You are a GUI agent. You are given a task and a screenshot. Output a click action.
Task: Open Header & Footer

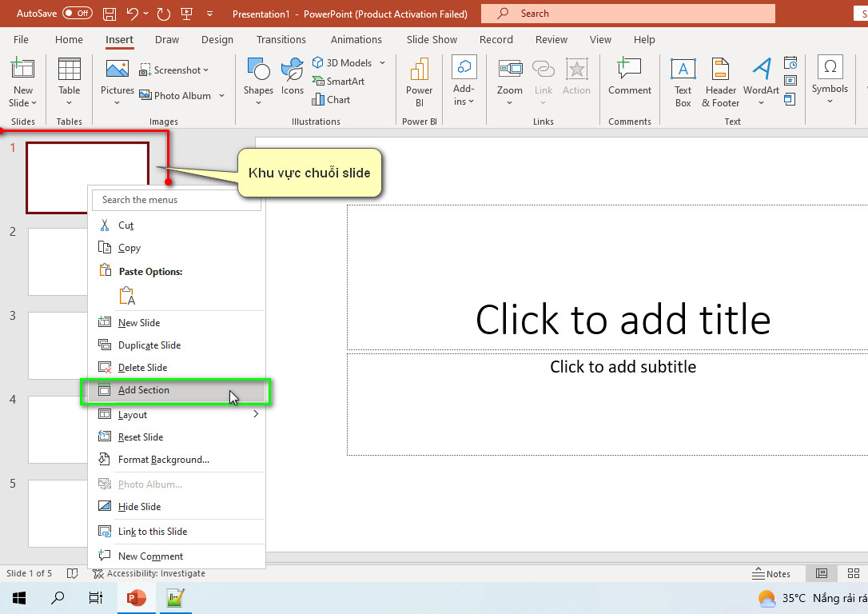720,82
